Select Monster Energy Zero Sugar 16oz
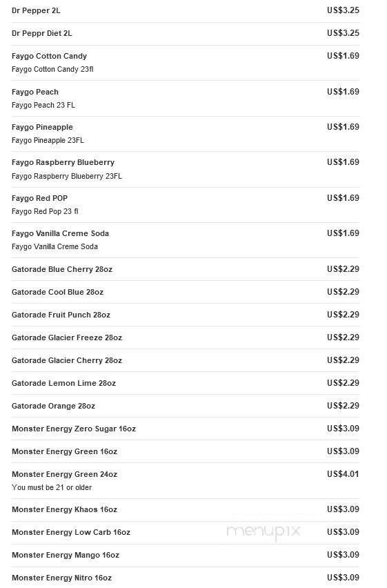This screenshot has width=387, height=588. tap(186, 429)
